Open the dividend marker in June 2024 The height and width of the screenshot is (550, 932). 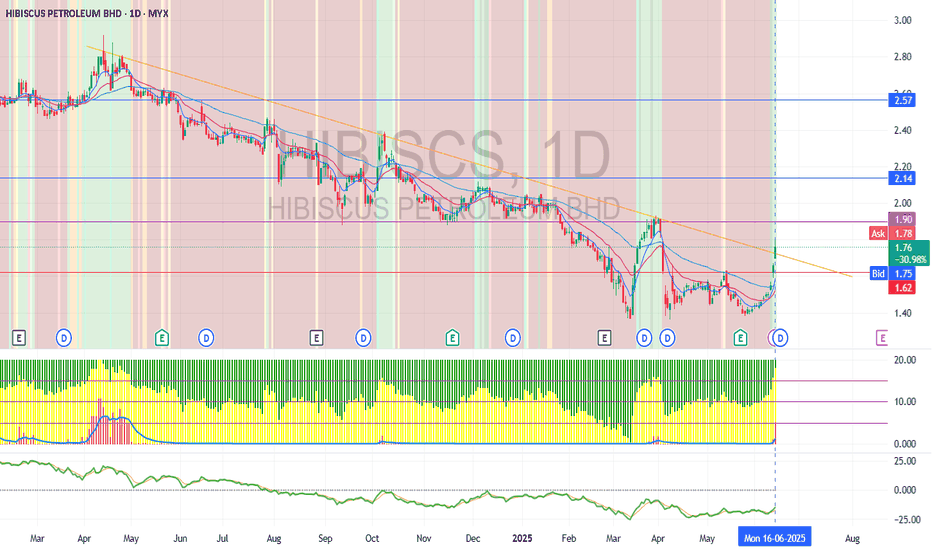click(206, 338)
